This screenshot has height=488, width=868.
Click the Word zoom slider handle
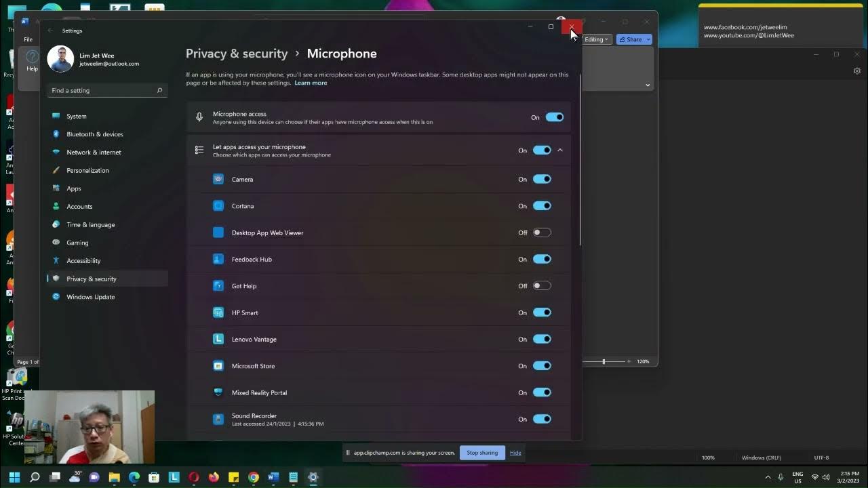click(604, 361)
